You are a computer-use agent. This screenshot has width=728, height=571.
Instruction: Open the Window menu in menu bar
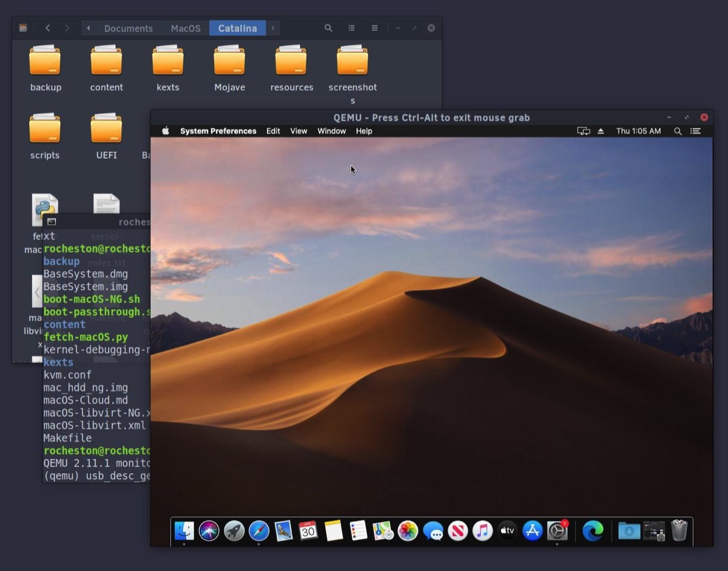(332, 131)
